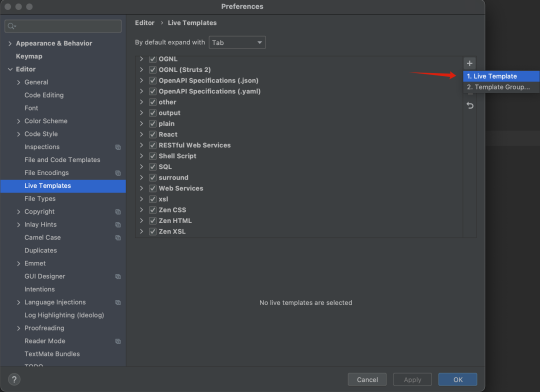Open File and Code Templates page
Viewport: 540px width, 392px height.
62,160
